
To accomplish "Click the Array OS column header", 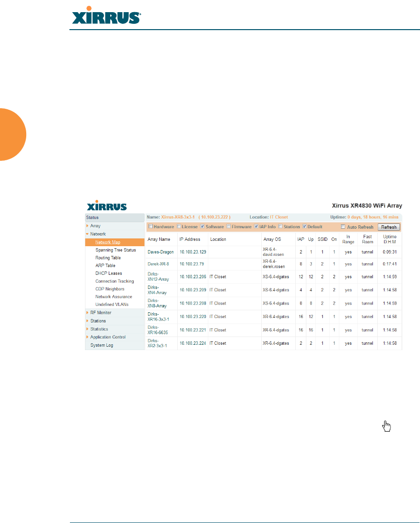I will click(272, 239).
